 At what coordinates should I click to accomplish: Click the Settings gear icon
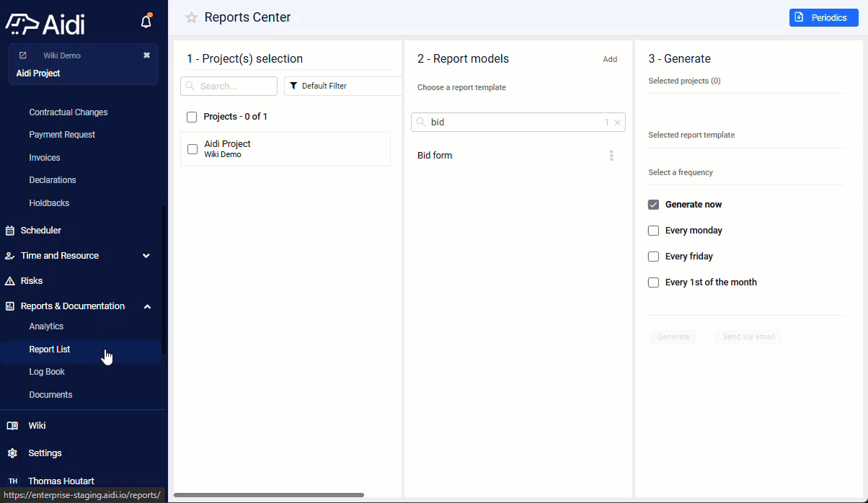click(x=12, y=453)
